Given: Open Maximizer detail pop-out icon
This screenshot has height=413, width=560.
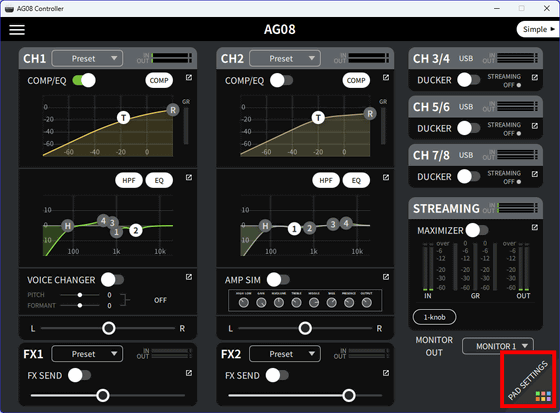Looking at the screenshot, I should (535, 228).
